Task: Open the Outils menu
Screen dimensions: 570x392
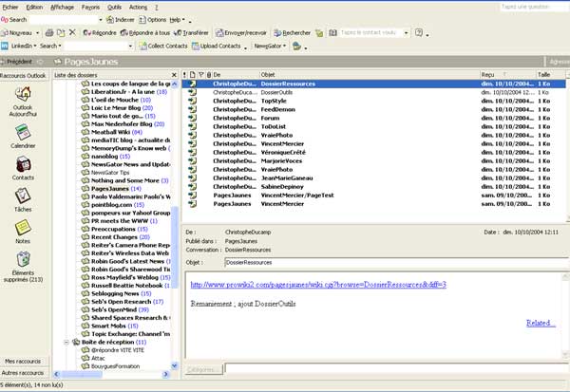Action: coord(114,6)
